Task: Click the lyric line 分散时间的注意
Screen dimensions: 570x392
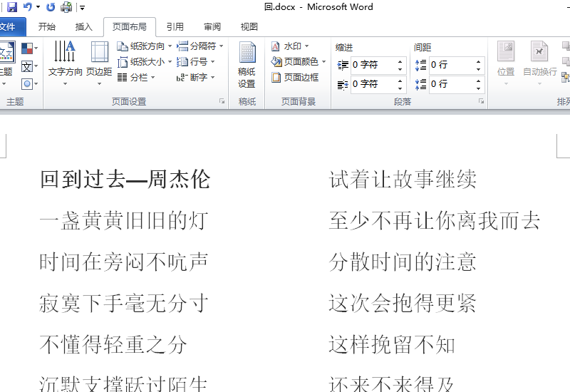Action: click(x=403, y=262)
